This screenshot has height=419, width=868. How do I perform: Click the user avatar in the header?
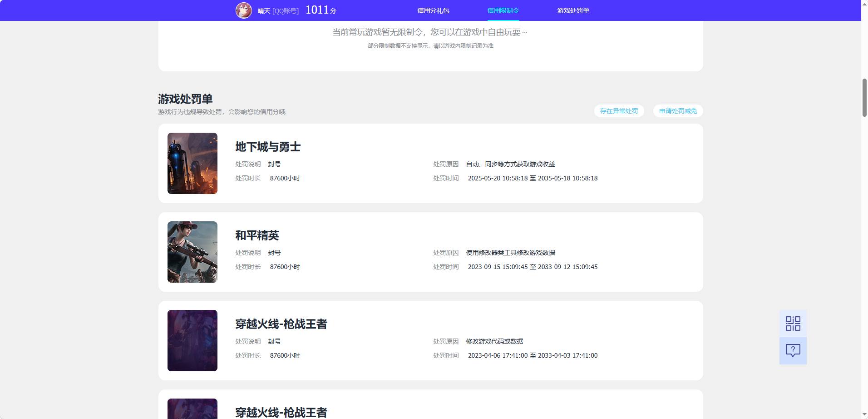(x=244, y=10)
